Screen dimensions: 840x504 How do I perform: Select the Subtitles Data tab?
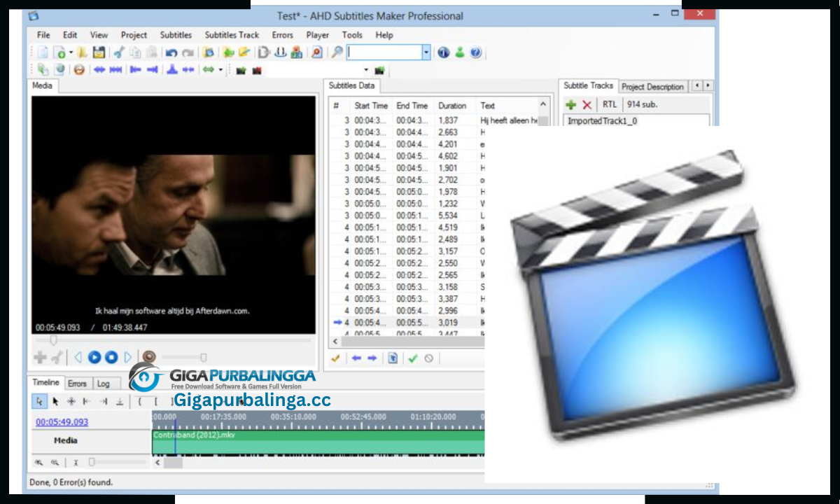click(352, 85)
